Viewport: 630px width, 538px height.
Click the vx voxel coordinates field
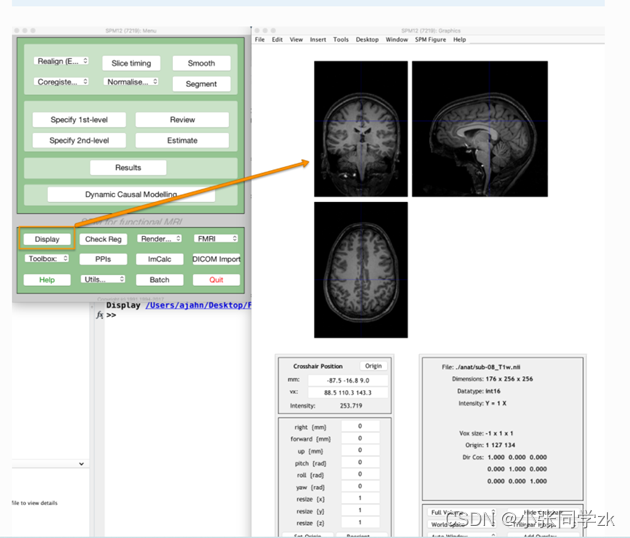(x=348, y=393)
